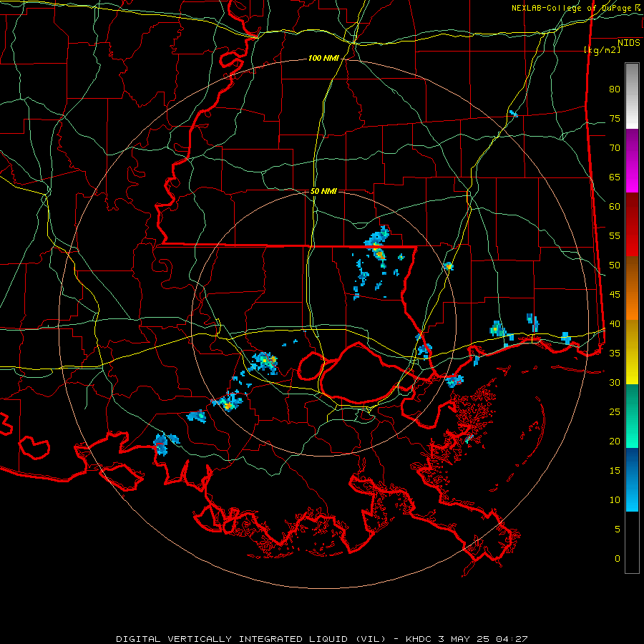The image size is (644, 644).
Task: Click the legend value 40
Action: click(x=615, y=324)
